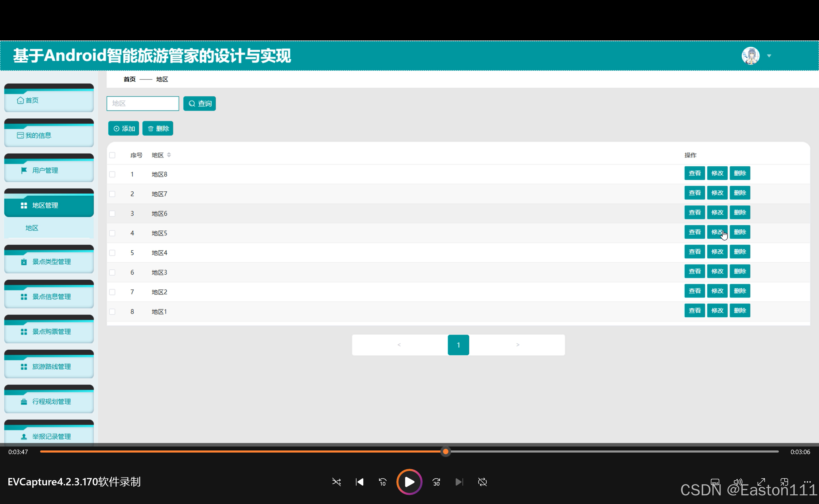Sort table by 地区 column arrows
The height and width of the screenshot is (504, 819).
pos(169,155)
